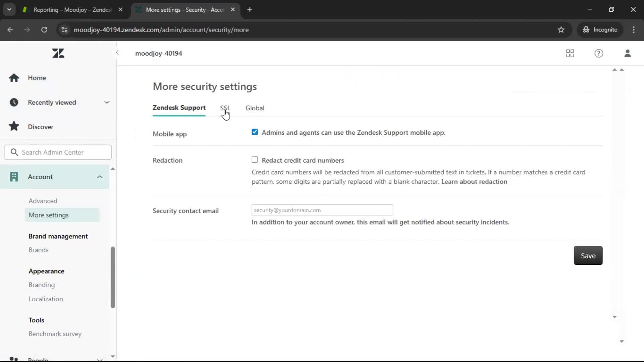Open tab search dropdown arrow
The height and width of the screenshot is (362, 644).
tap(9, 10)
